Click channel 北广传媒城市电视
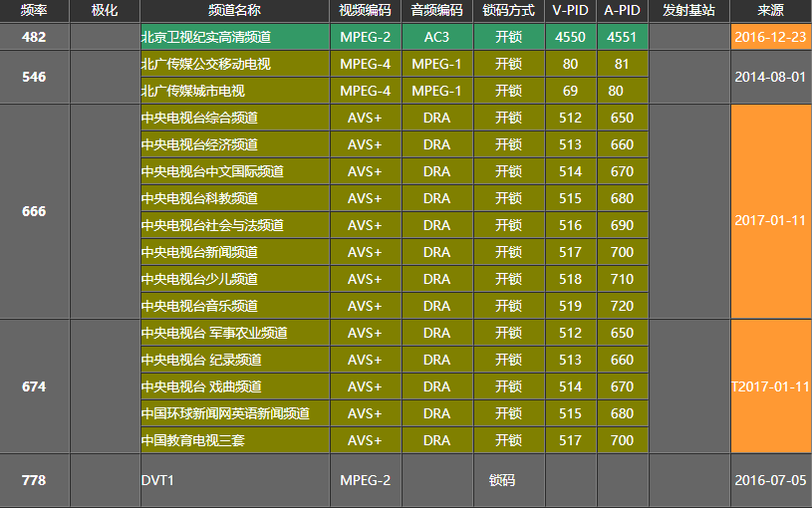Viewport: 812px width, 508px height. tap(235, 91)
